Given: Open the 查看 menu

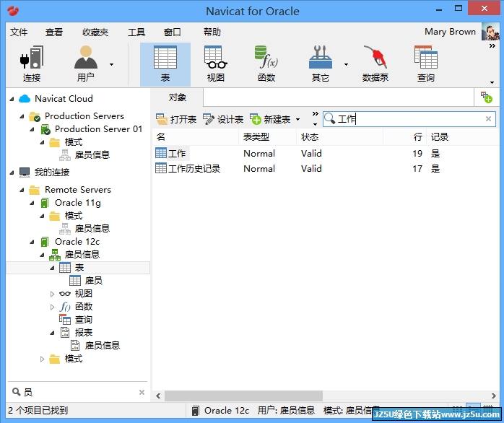Looking at the screenshot, I should pyautogui.click(x=53, y=32).
